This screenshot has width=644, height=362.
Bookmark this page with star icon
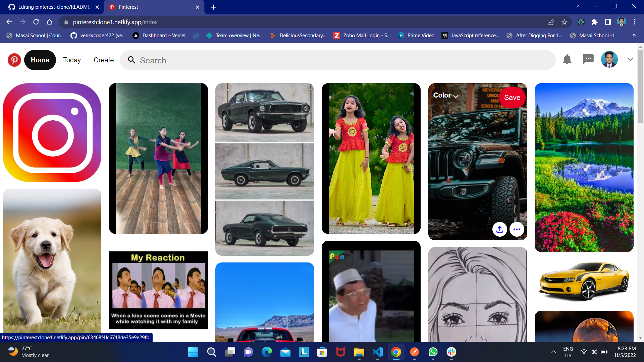coord(564,22)
